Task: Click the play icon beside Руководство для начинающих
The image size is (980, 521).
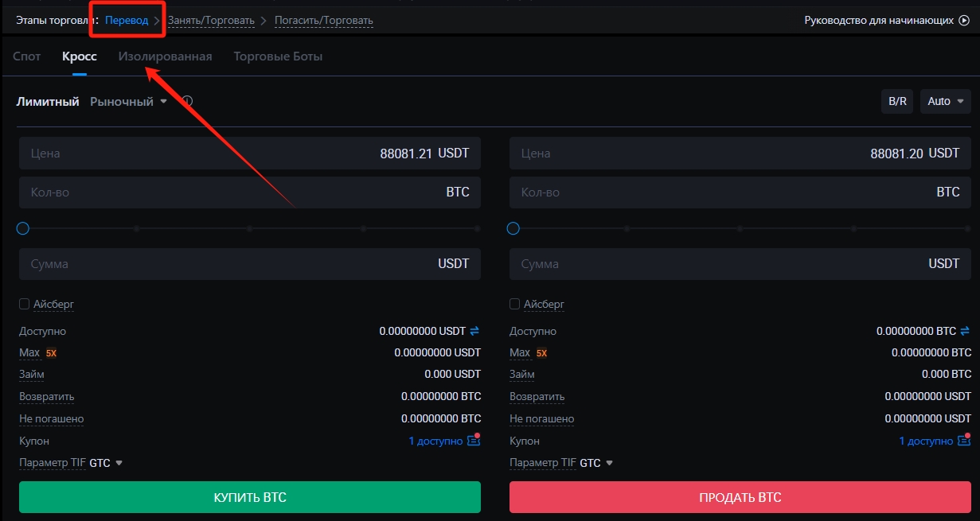Action: point(963,20)
